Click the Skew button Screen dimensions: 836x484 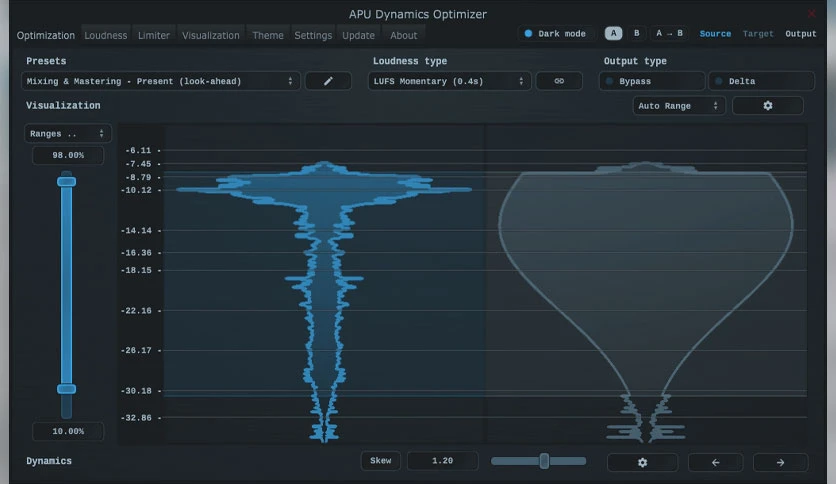coord(381,461)
